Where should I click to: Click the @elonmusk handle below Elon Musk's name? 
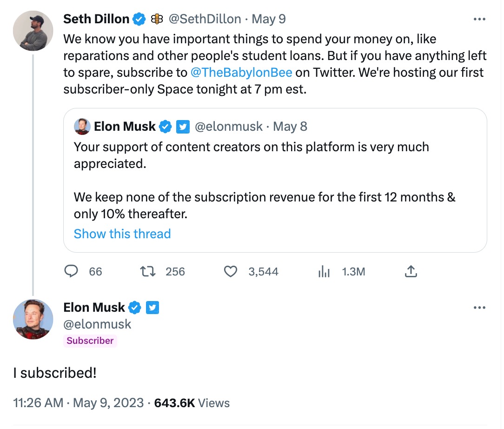[x=97, y=324]
